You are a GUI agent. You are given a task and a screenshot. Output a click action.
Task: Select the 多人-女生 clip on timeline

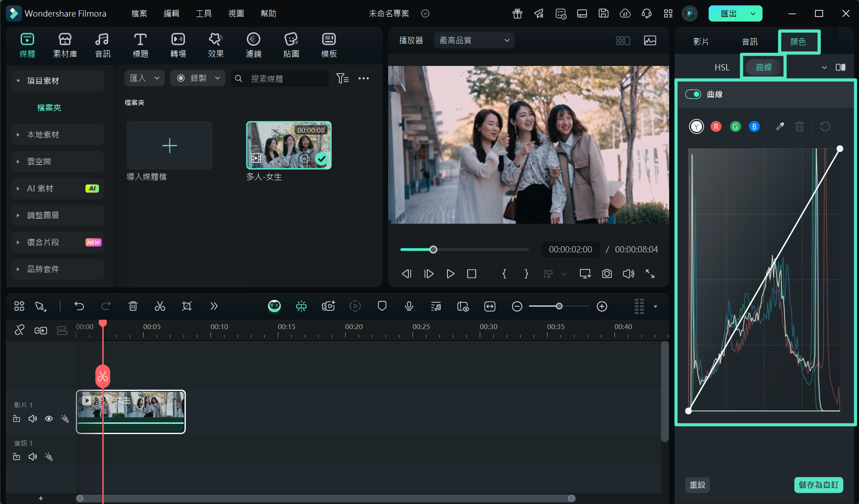131,412
